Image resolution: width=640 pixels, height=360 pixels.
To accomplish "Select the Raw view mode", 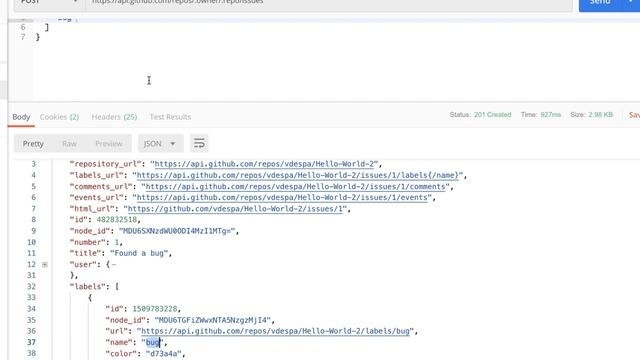I will (69, 144).
